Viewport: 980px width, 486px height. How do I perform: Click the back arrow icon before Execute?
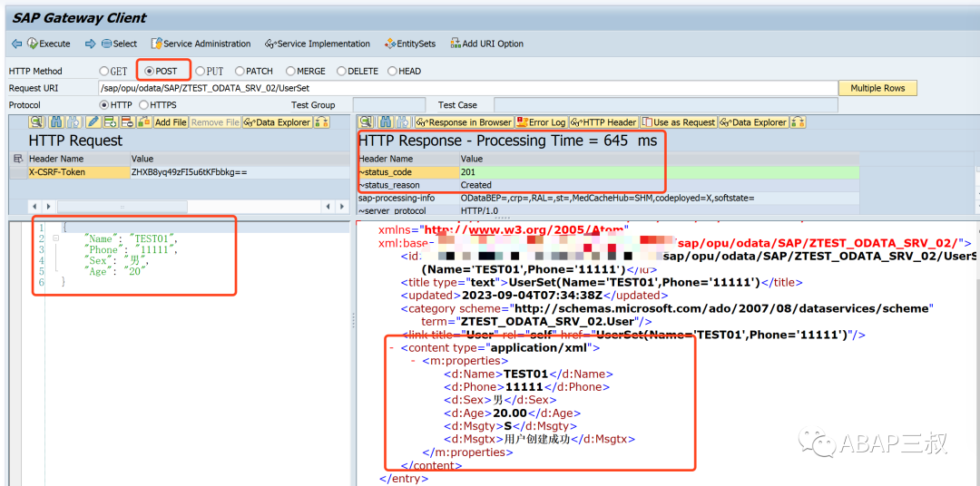coord(17,44)
